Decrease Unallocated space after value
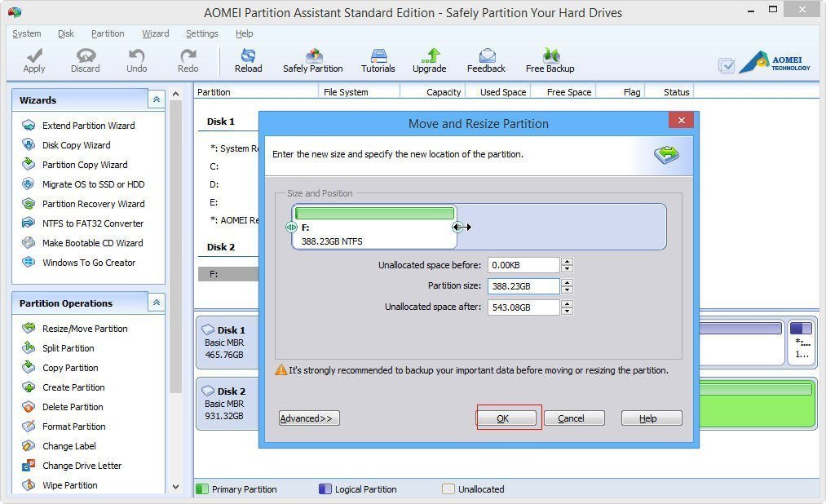 tap(567, 311)
